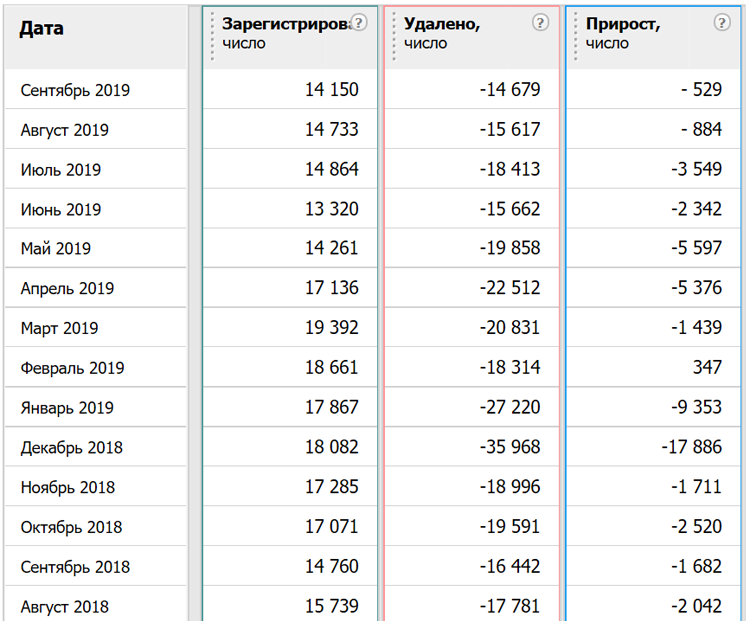Click growth value 347 for Февраль 2019
The width and height of the screenshot is (750, 621).
point(707,367)
